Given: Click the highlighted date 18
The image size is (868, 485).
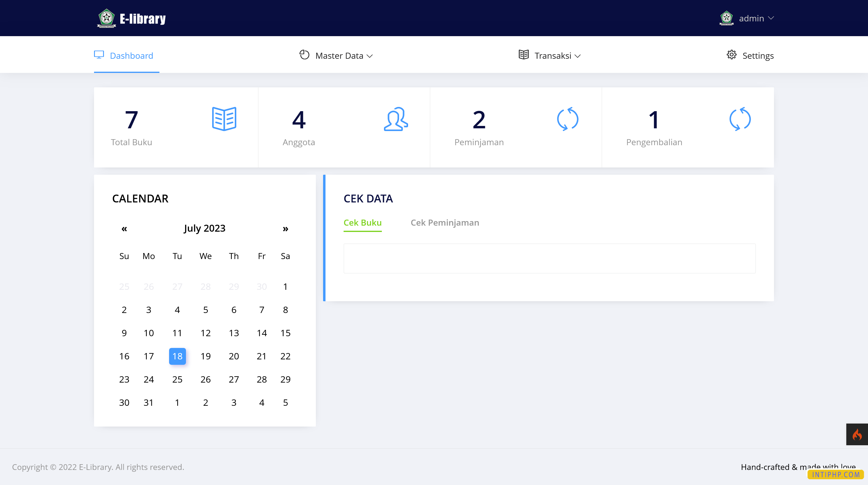Looking at the screenshot, I should pos(177,356).
